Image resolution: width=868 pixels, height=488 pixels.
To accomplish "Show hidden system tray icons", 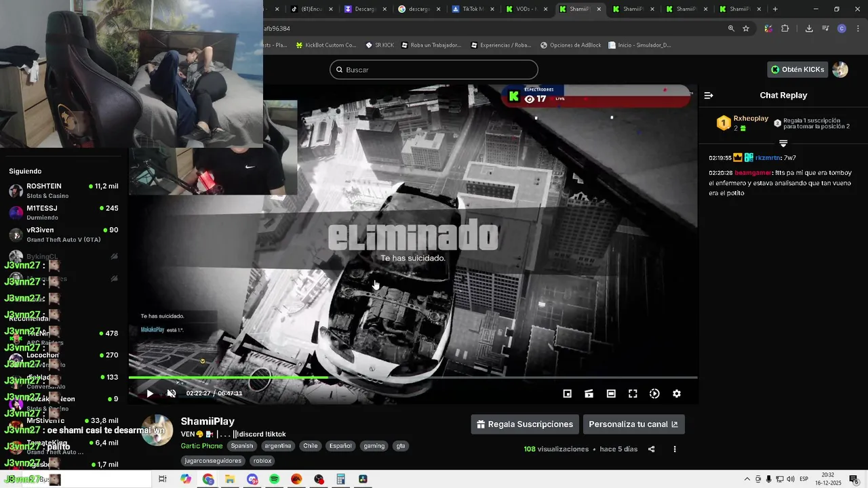I will [x=747, y=479].
